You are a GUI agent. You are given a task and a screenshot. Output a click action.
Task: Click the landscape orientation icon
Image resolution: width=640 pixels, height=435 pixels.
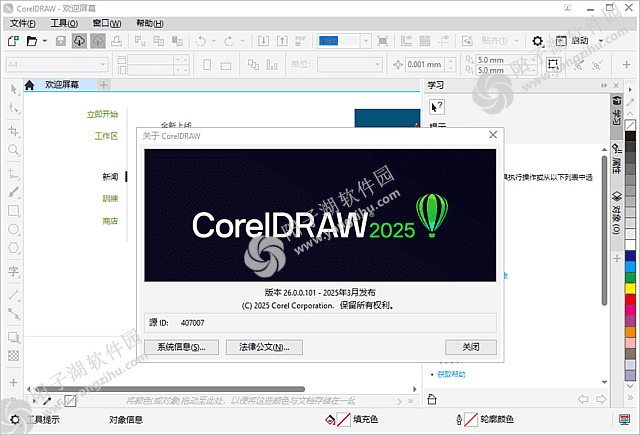coord(226,65)
